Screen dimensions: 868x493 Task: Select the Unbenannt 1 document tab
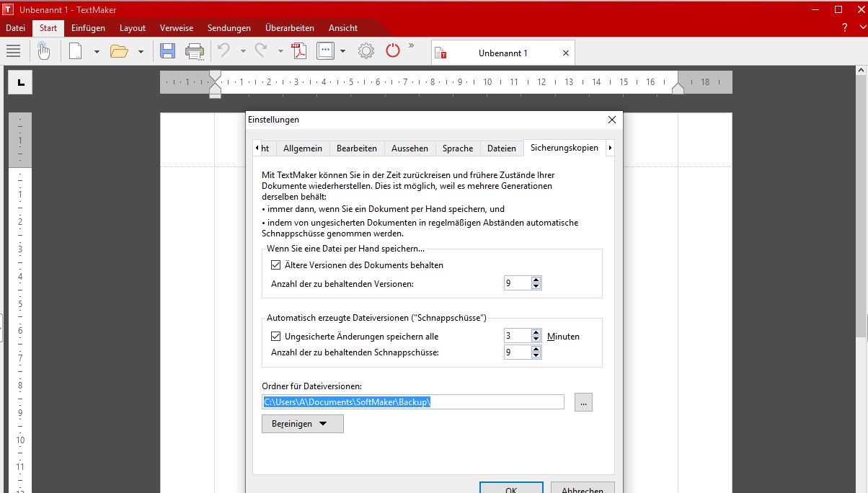click(x=502, y=53)
